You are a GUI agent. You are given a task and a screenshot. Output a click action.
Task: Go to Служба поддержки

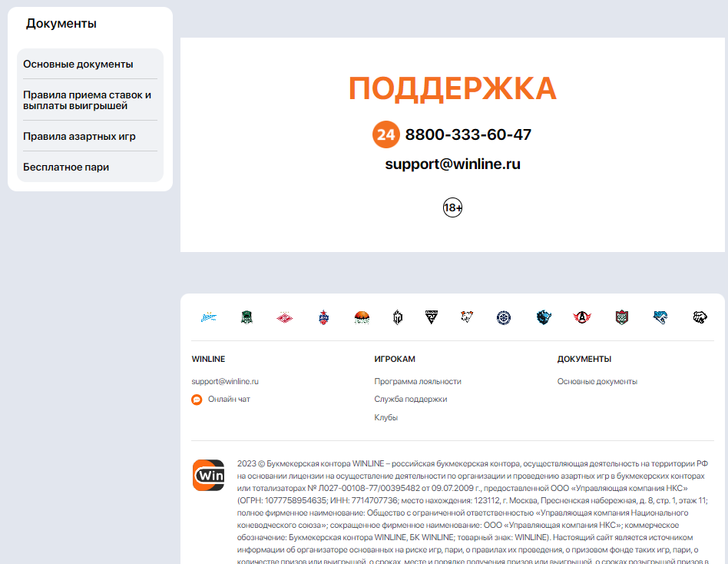tap(411, 399)
